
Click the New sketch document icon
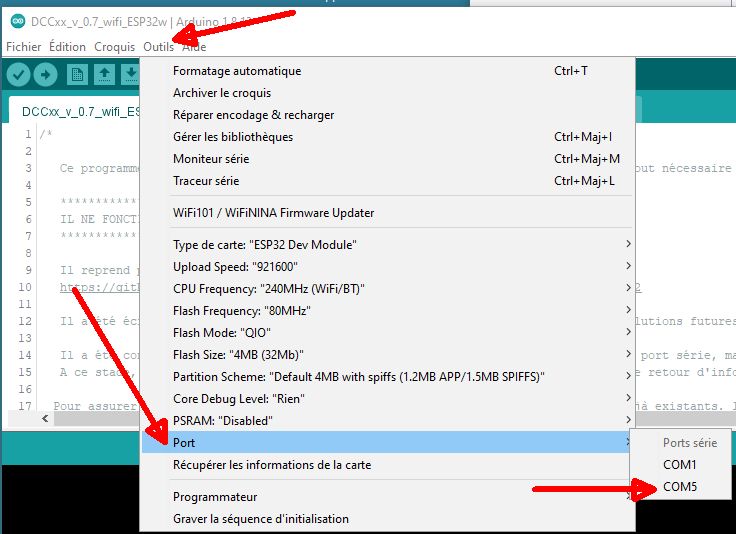[77, 75]
